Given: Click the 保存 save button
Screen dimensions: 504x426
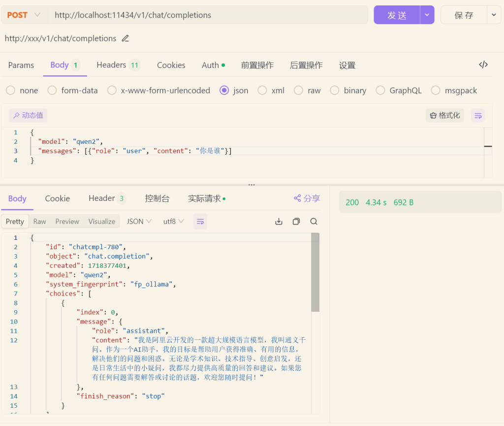Looking at the screenshot, I should click(464, 15).
